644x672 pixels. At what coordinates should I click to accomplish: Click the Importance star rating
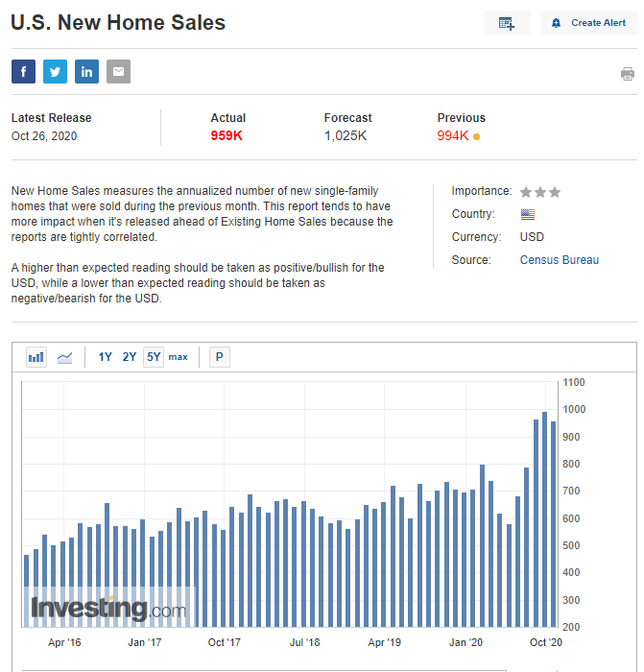click(x=540, y=192)
